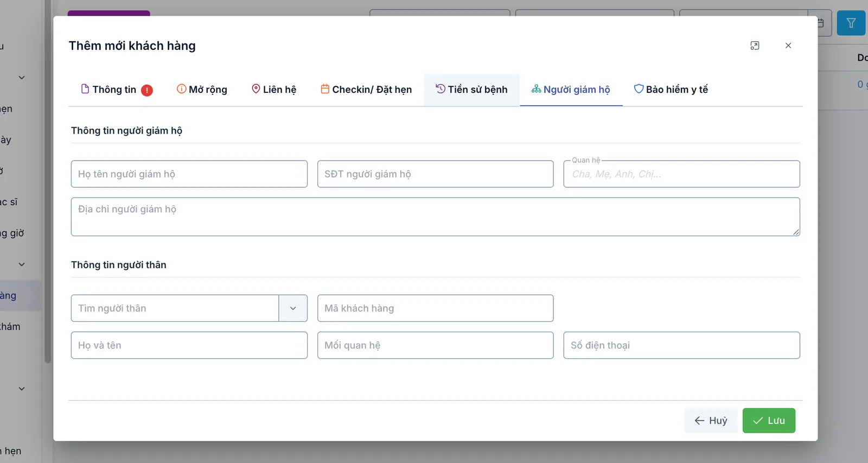
Task: Open the Tìm người thân dropdown arrow
Action: click(x=293, y=308)
